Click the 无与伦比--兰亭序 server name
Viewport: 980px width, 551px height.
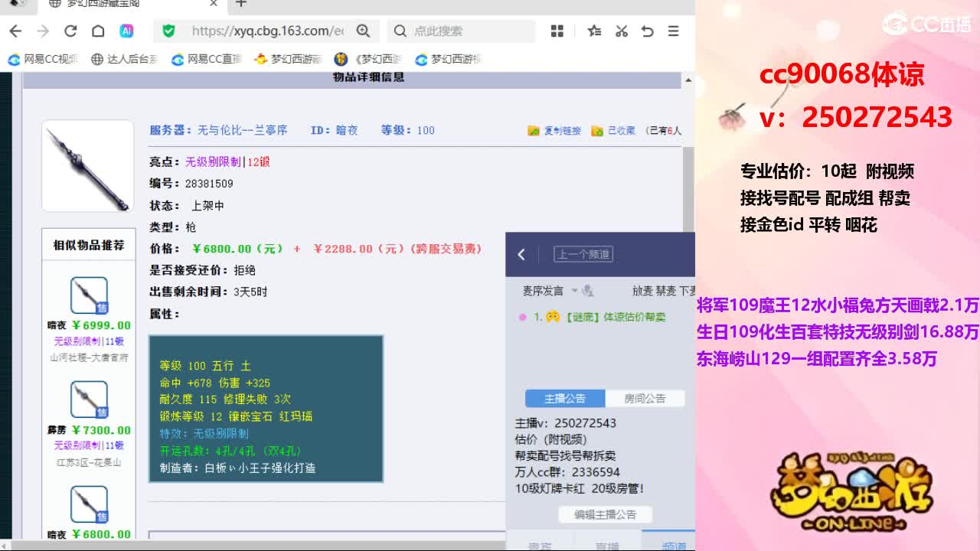[242, 130]
